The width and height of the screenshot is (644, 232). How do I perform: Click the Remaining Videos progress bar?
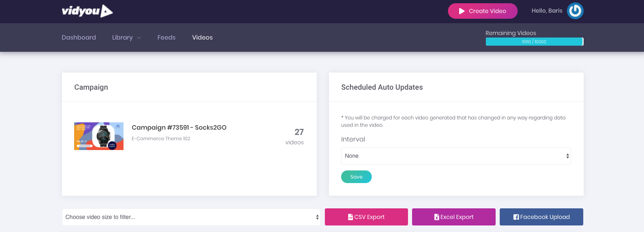point(534,42)
